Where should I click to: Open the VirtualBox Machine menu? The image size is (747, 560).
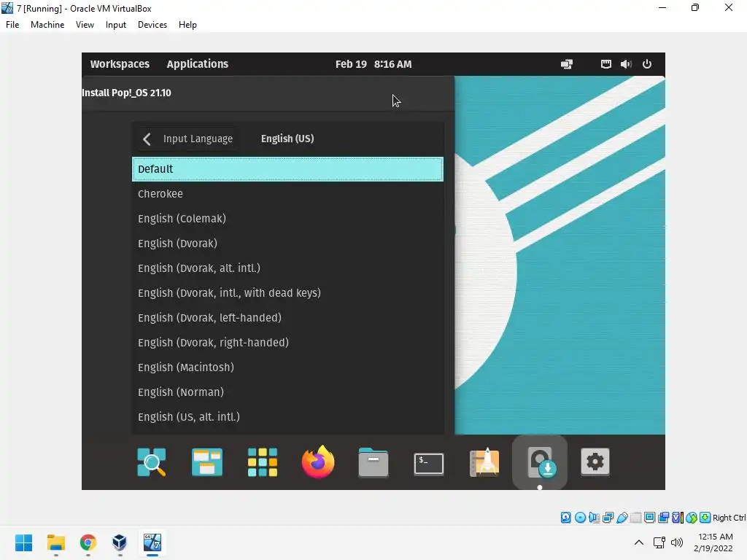point(47,25)
